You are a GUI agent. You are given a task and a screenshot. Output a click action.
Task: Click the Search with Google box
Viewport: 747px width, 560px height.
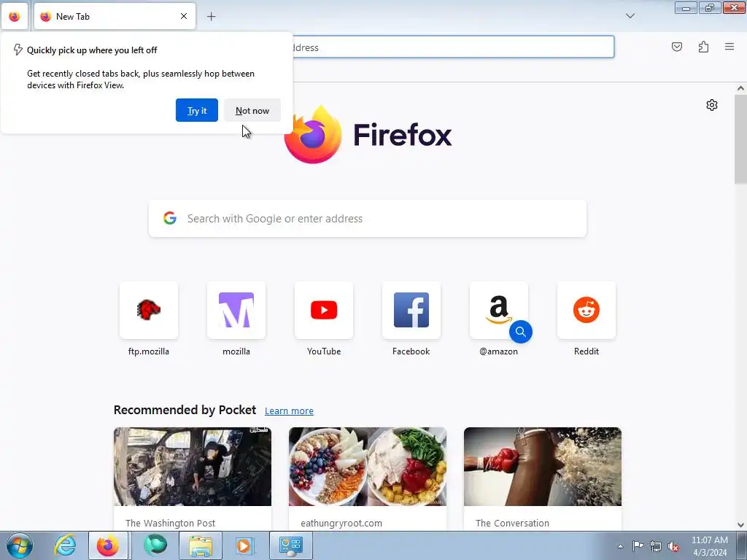tap(368, 219)
